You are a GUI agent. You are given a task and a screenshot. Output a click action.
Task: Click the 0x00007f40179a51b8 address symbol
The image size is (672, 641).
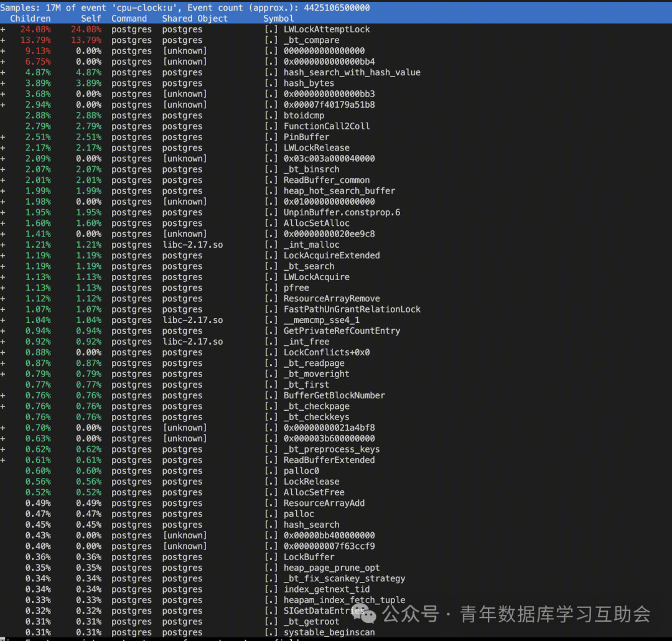tap(329, 105)
